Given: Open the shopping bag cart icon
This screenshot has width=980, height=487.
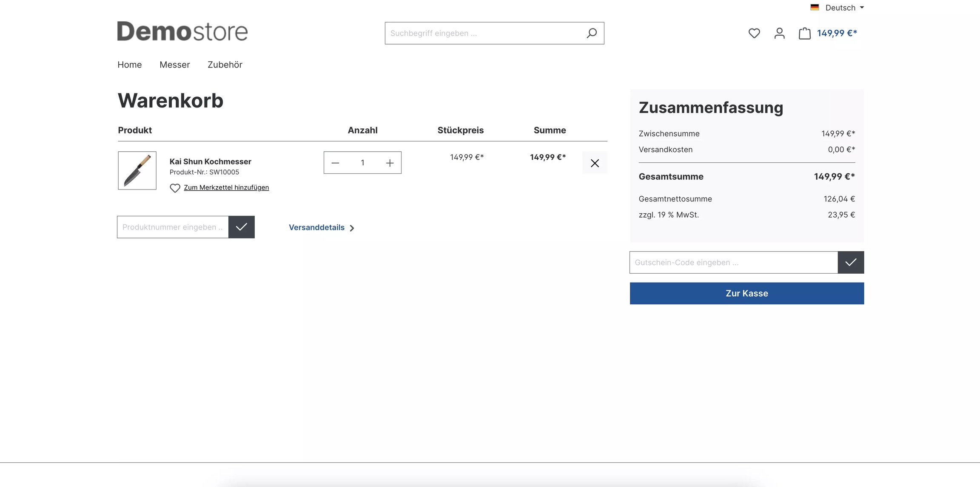Looking at the screenshot, I should point(804,33).
